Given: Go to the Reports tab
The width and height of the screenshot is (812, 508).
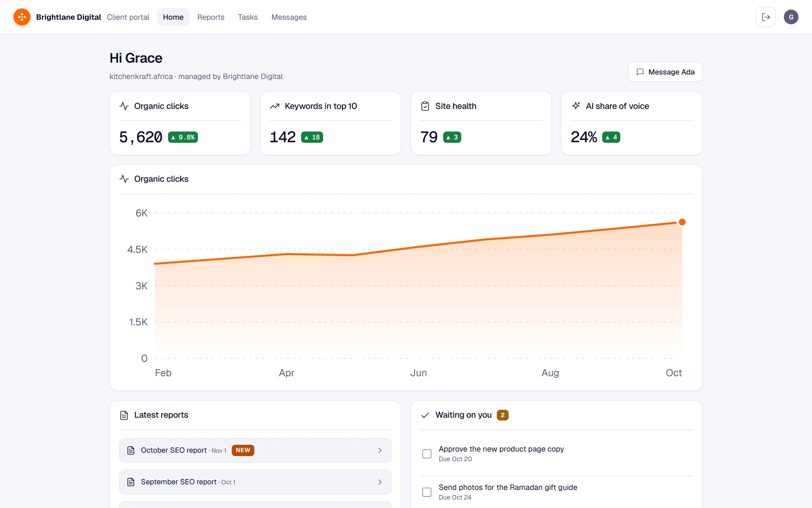Looking at the screenshot, I should click(x=211, y=17).
